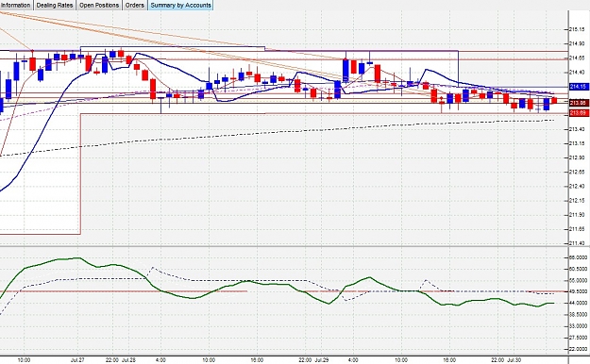
Task: Open the Open Positions tab
Action: 99,6
